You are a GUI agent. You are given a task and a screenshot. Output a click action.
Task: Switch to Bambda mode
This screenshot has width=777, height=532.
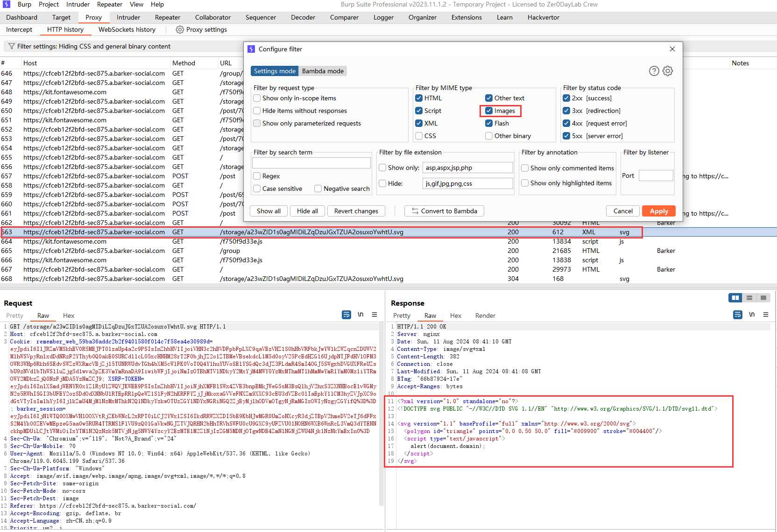click(x=323, y=71)
